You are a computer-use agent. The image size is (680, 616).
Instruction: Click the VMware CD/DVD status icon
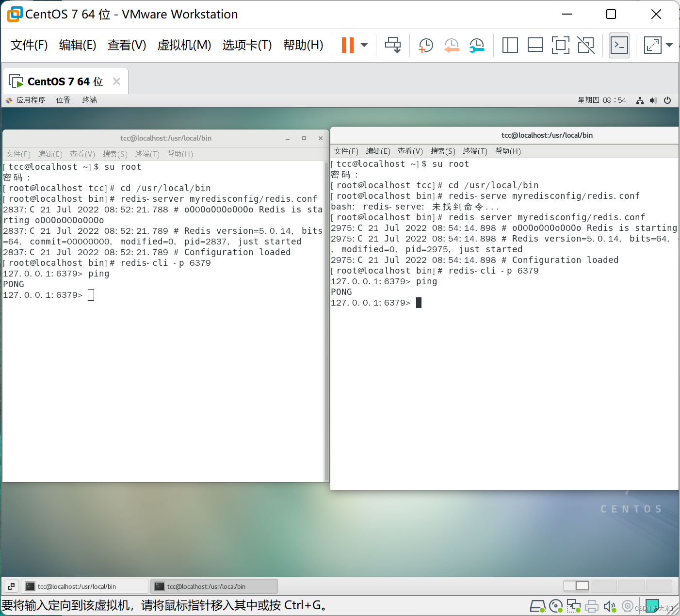click(556, 606)
